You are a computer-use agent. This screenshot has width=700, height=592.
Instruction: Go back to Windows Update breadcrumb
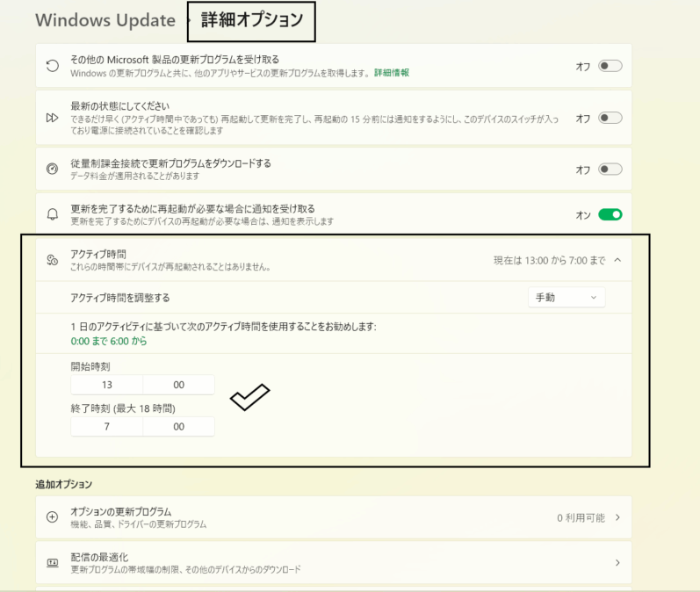click(105, 20)
